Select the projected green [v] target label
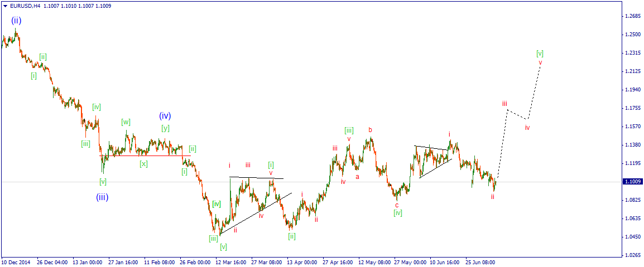This screenshot has height=267, width=644. tap(540, 53)
